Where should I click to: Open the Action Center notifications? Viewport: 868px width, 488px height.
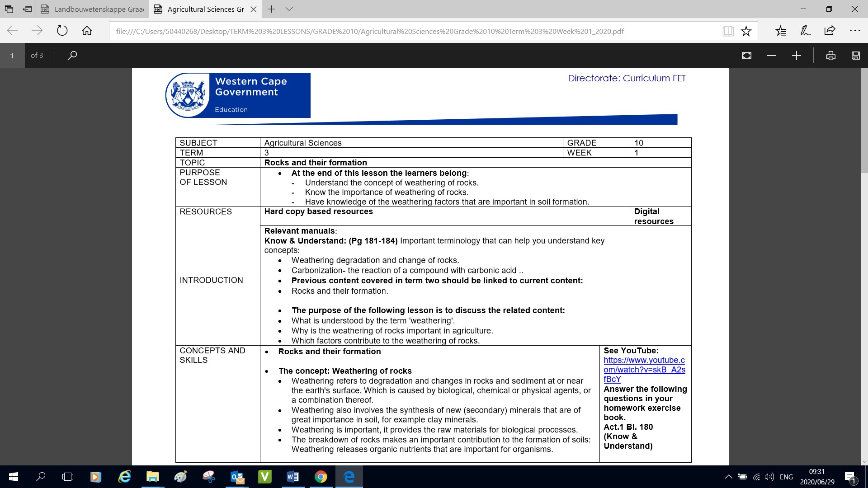pyautogui.click(x=850, y=477)
